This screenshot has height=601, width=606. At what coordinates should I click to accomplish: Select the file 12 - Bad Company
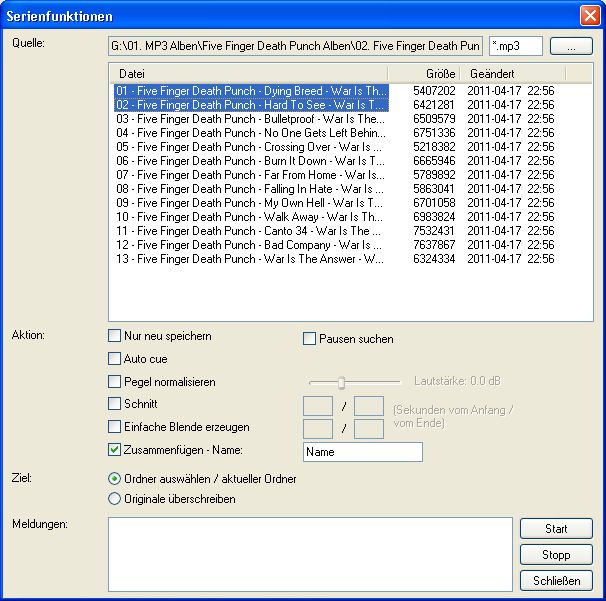tap(250, 245)
